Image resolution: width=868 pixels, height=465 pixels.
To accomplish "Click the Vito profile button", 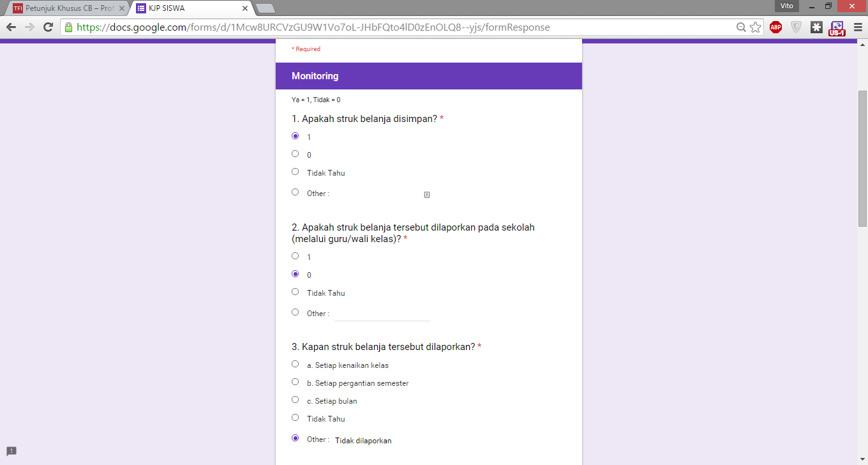I will click(x=787, y=6).
